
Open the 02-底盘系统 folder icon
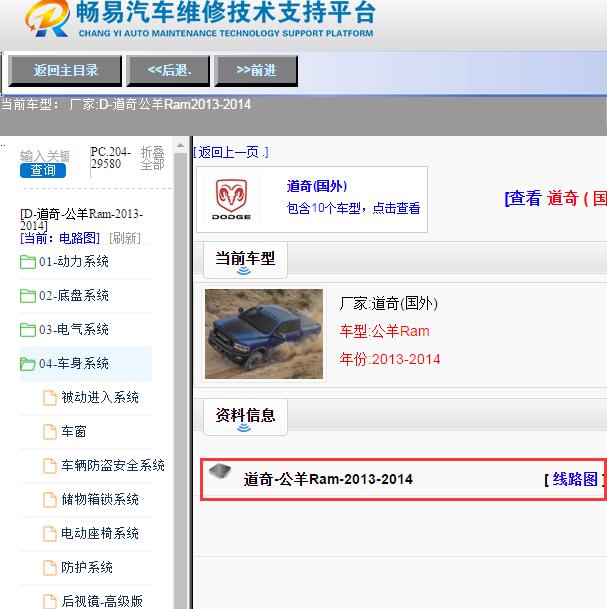coord(28,296)
